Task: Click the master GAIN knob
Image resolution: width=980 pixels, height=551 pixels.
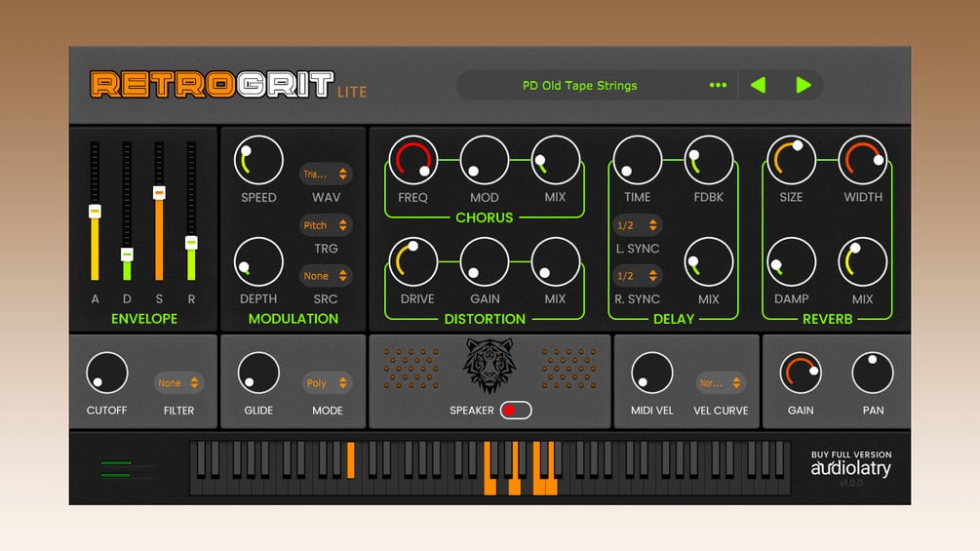Action: [x=801, y=373]
